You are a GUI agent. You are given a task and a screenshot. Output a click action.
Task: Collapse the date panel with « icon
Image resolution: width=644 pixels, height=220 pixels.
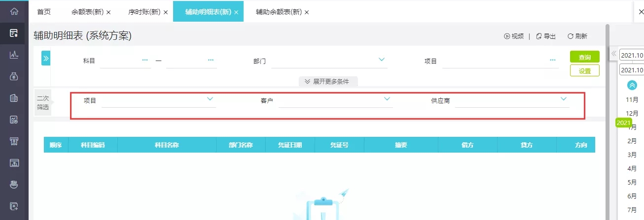pyautogui.click(x=614, y=54)
